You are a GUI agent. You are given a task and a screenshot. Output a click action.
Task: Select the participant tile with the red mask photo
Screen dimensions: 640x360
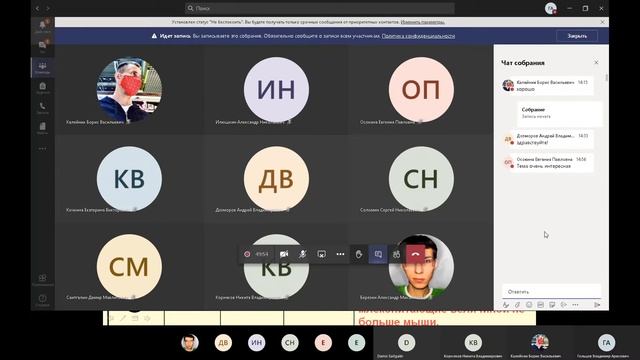click(x=129, y=89)
